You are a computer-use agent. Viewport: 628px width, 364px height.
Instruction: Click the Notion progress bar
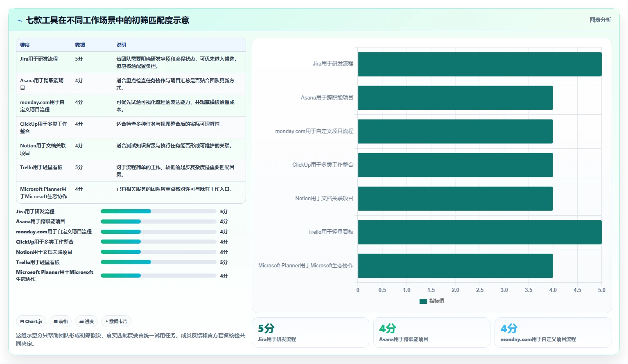[x=158, y=252]
